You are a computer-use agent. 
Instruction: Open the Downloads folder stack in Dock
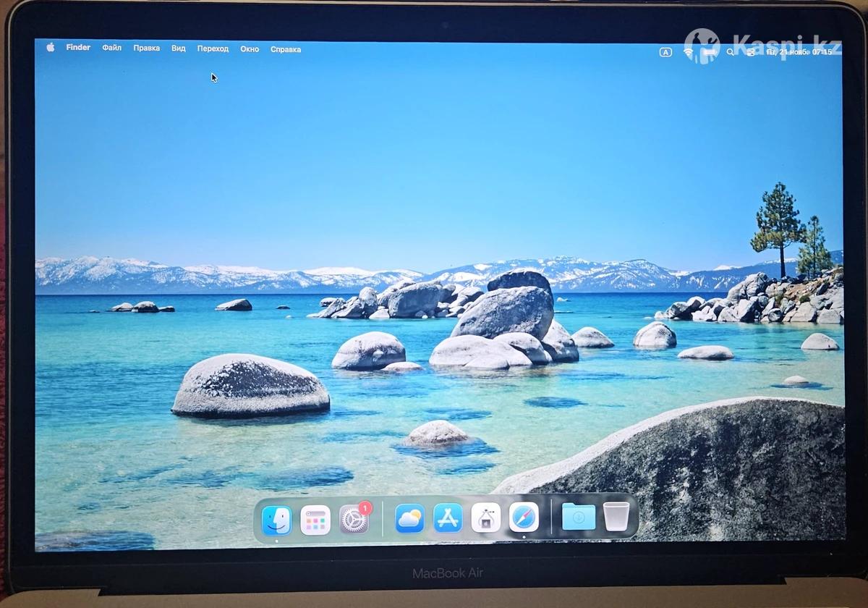tap(579, 517)
